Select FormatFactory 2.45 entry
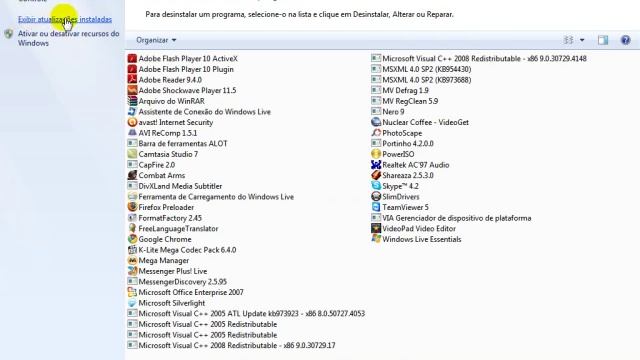This screenshot has height=360, width=640. coord(165,218)
